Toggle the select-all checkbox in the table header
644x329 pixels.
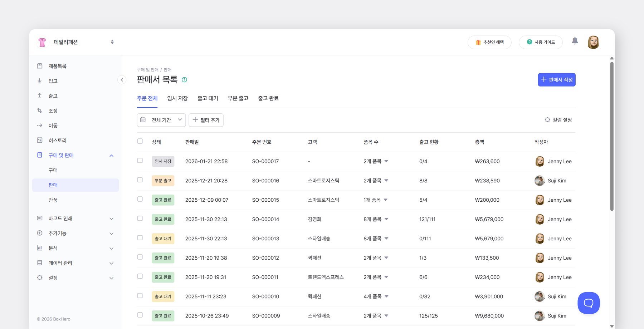point(140,141)
